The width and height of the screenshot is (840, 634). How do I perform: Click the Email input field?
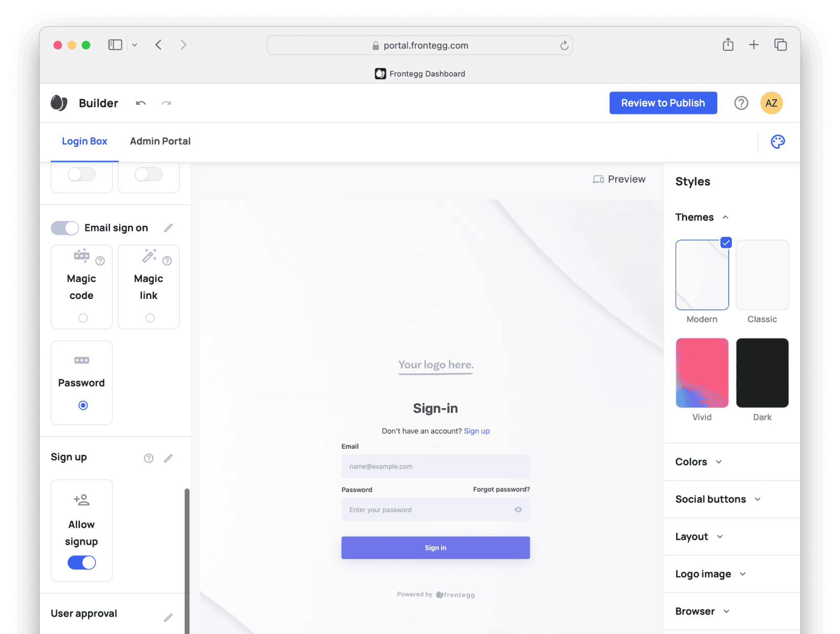coord(435,466)
